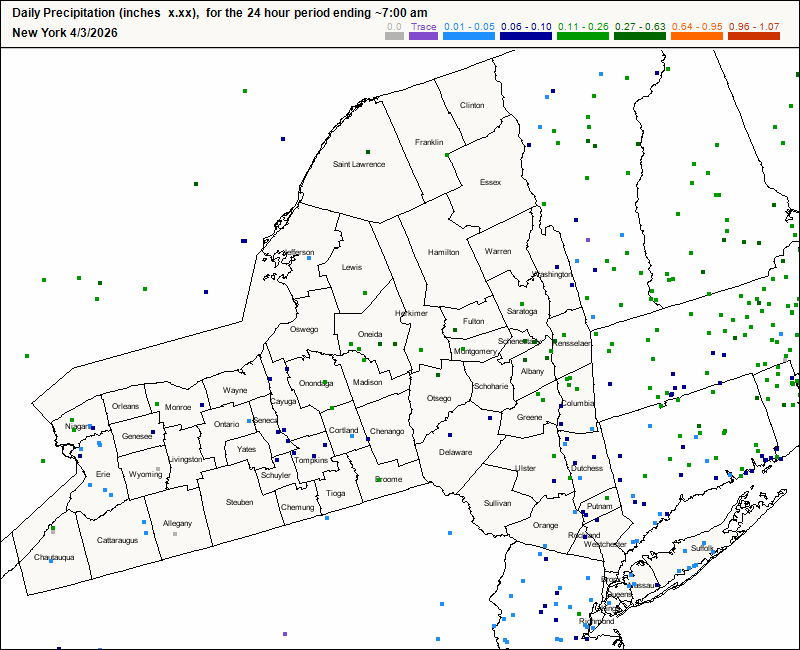
Task: Click the gray marker in Allegany county
Action: tap(175, 534)
